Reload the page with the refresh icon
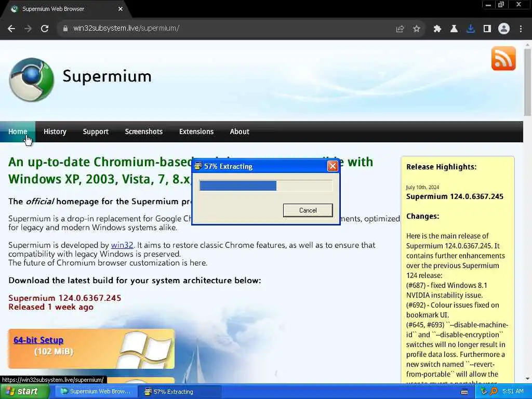 pos(45,29)
